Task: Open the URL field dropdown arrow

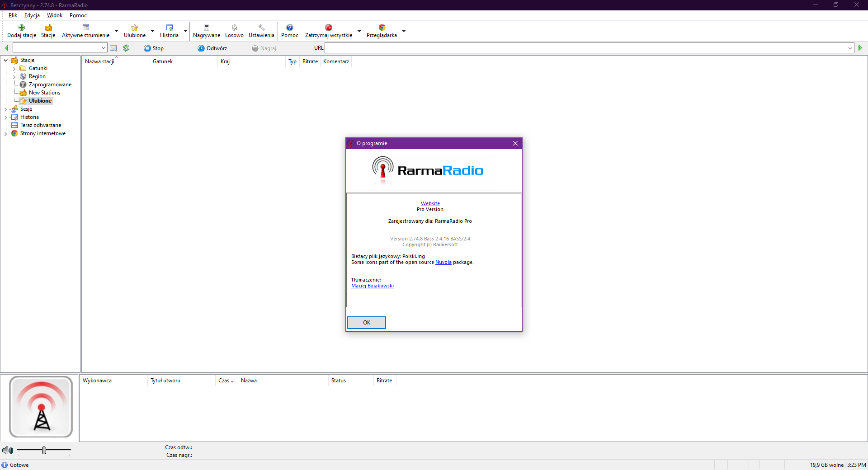Action: tap(850, 48)
